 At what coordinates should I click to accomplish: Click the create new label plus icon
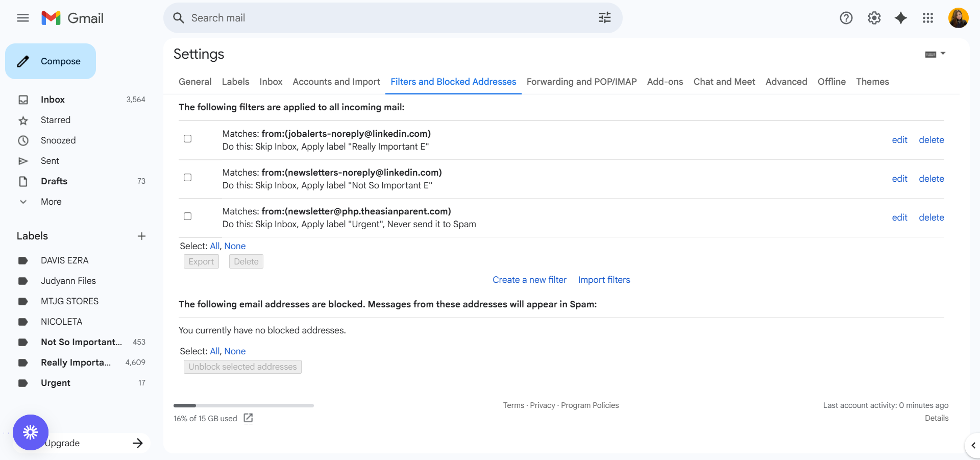tap(141, 236)
